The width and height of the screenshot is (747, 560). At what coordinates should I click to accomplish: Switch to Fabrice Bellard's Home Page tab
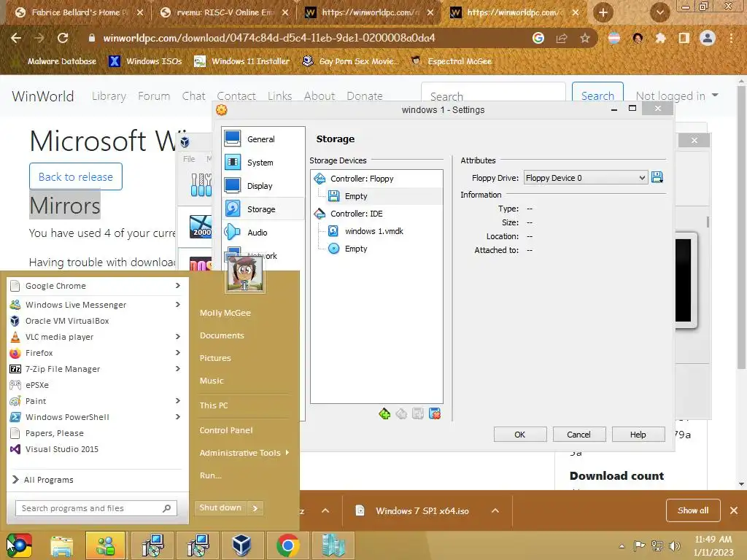tap(80, 12)
